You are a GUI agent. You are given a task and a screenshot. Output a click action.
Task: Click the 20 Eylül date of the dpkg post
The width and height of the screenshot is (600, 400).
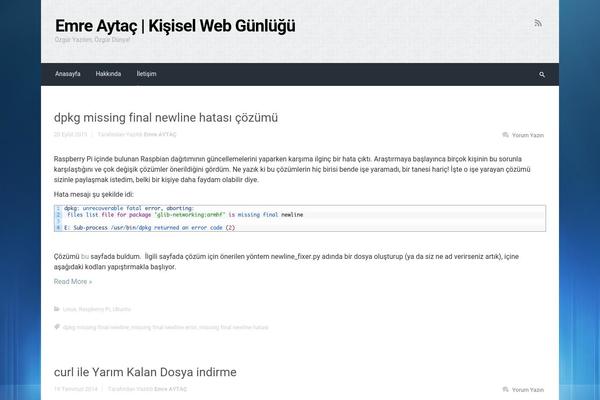(x=70, y=134)
